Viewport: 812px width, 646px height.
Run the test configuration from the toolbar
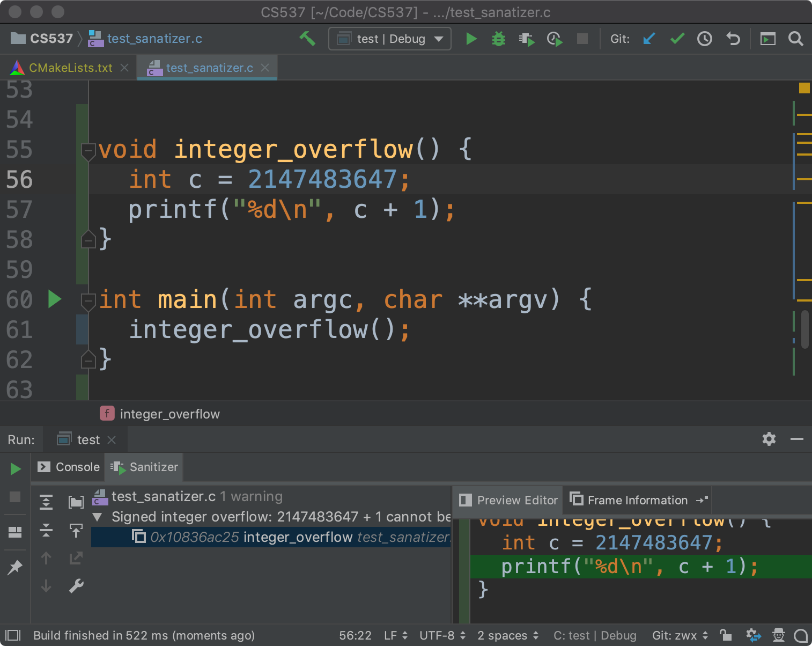pyautogui.click(x=471, y=39)
